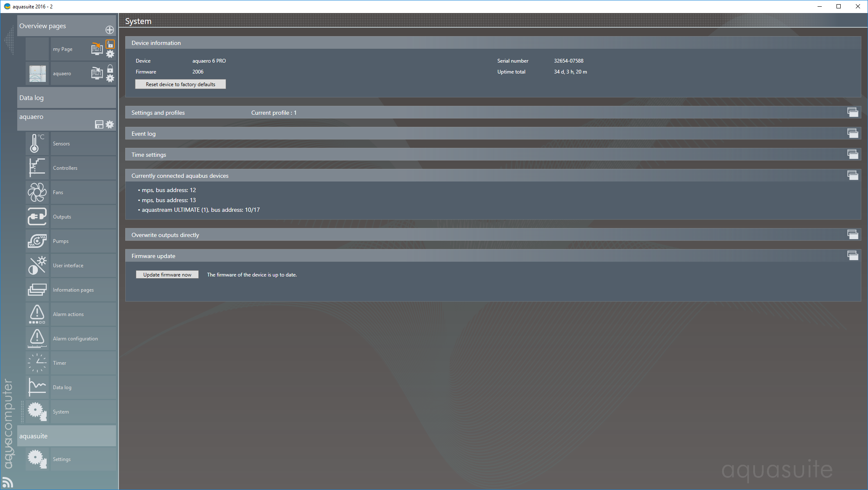
Task: Add a new overview page
Action: pos(110,30)
